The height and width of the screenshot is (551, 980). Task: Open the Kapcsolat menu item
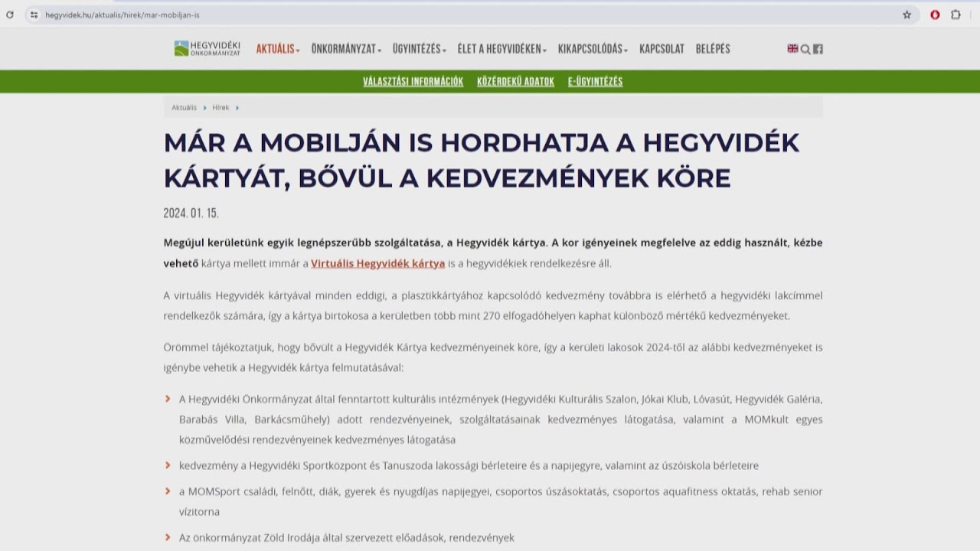[661, 49]
